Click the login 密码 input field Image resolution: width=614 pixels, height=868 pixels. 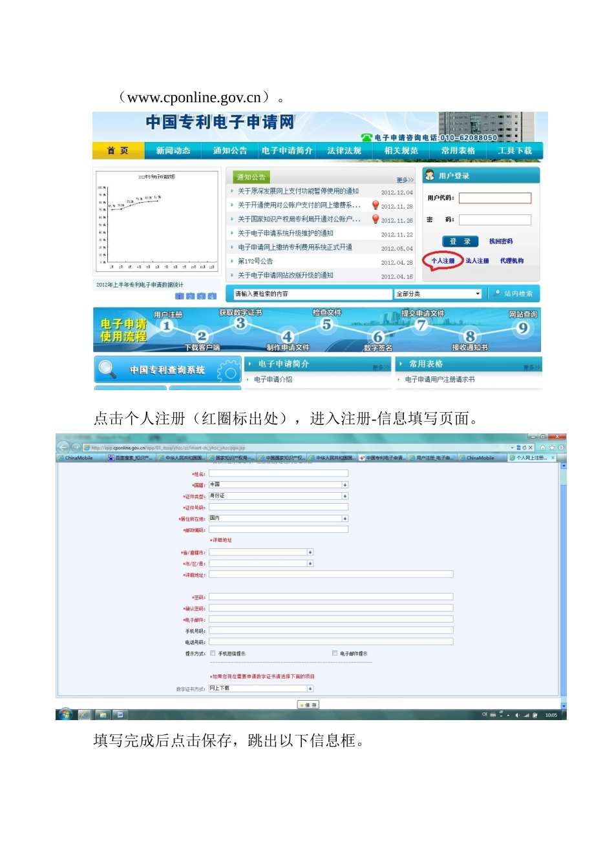[x=495, y=220]
